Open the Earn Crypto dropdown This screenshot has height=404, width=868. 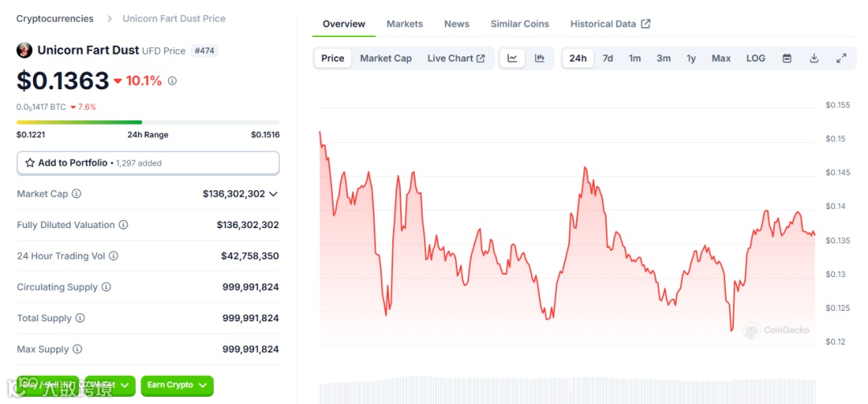(x=177, y=386)
